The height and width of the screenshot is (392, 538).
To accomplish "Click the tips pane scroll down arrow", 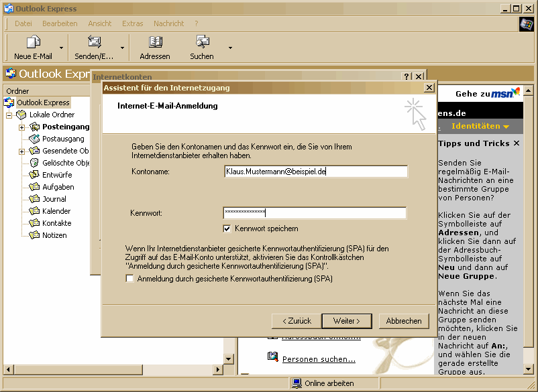I will pyautogui.click(x=529, y=369).
